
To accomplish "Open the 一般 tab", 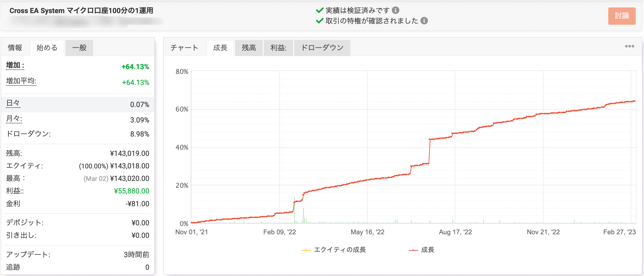I will click(79, 48).
